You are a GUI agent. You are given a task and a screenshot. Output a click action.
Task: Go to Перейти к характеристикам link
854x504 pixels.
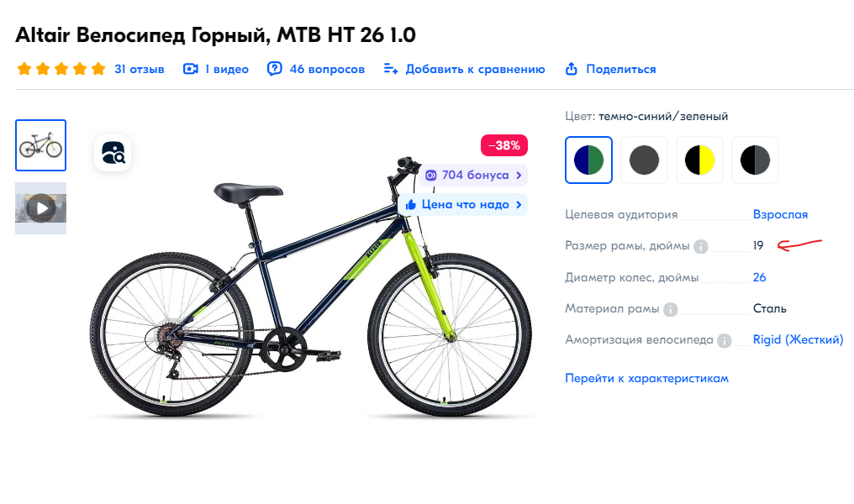pyautogui.click(x=646, y=378)
